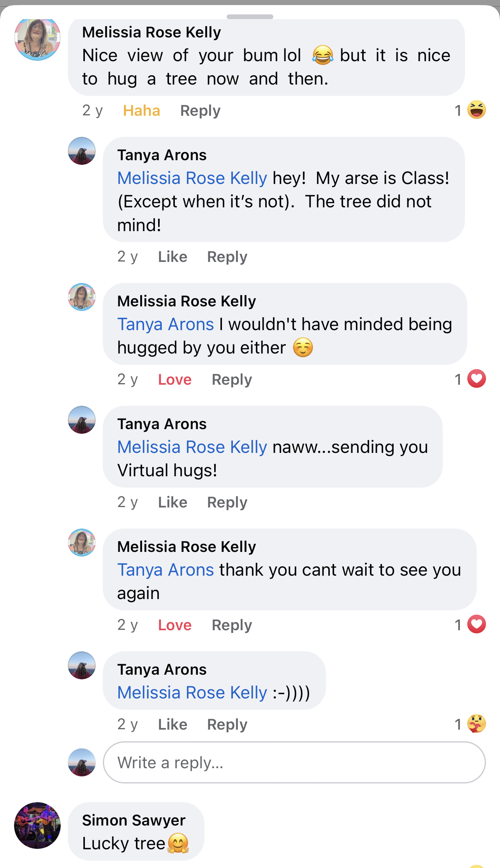This screenshot has height=868, width=500.
Task: Open Simon Sawyer's name link
Action: [134, 820]
